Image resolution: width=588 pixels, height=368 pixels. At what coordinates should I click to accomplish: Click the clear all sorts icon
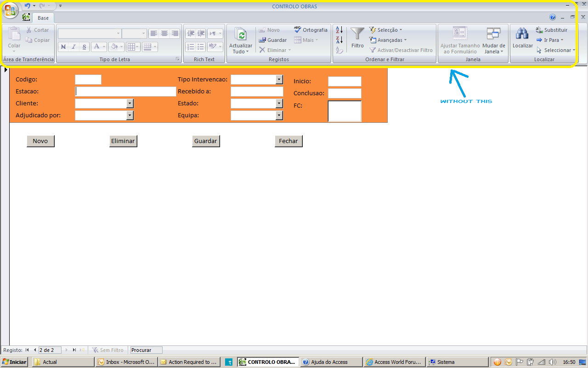(339, 50)
